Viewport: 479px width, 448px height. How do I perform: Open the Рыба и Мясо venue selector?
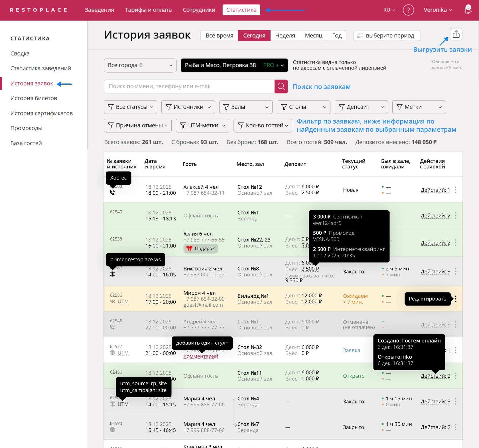tap(234, 65)
